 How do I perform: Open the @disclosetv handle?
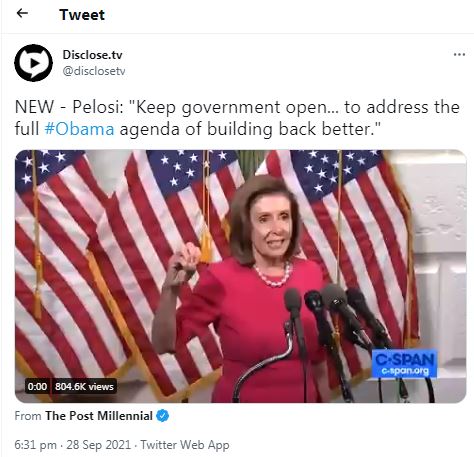pyautogui.click(x=94, y=71)
